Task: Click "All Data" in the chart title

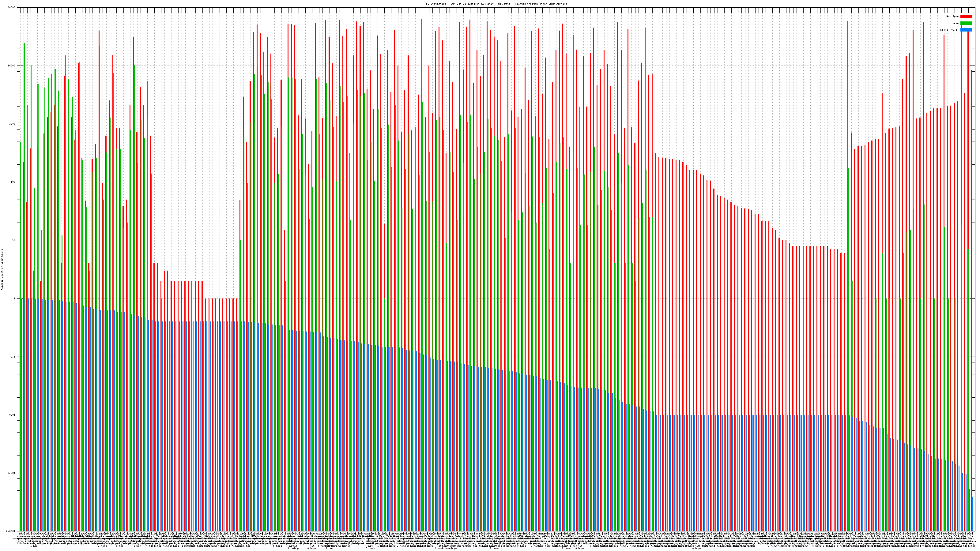Action: click(x=504, y=4)
